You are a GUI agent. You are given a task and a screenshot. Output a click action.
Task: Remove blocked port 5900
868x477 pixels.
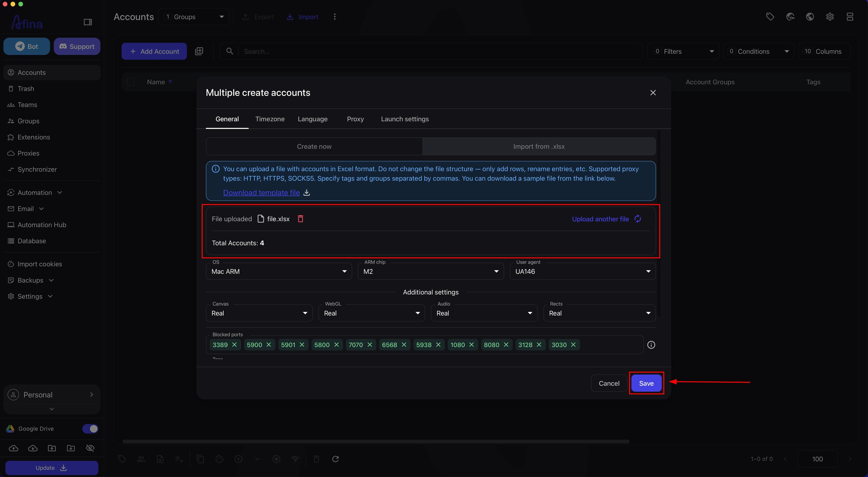click(269, 345)
